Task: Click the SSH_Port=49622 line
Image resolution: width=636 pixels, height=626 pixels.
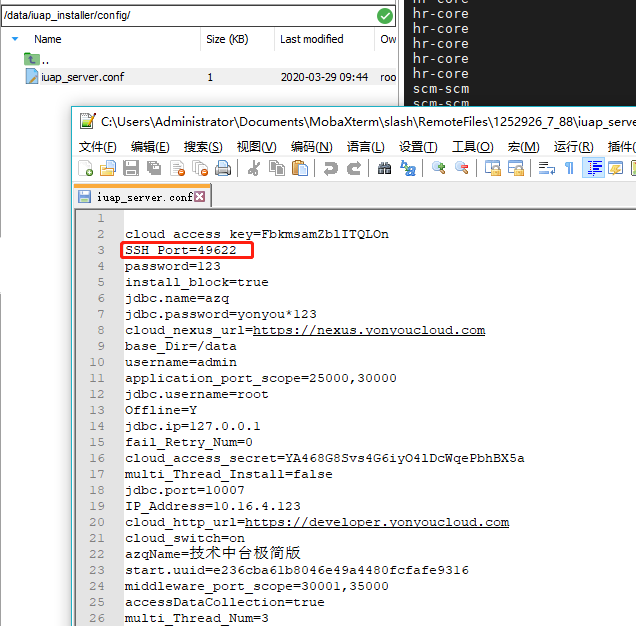Action: point(180,250)
